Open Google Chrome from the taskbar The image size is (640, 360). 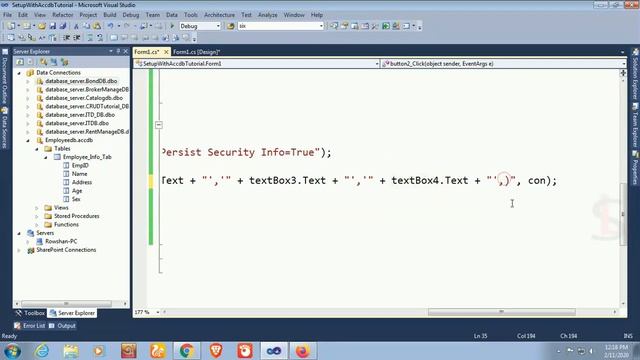[187, 351]
